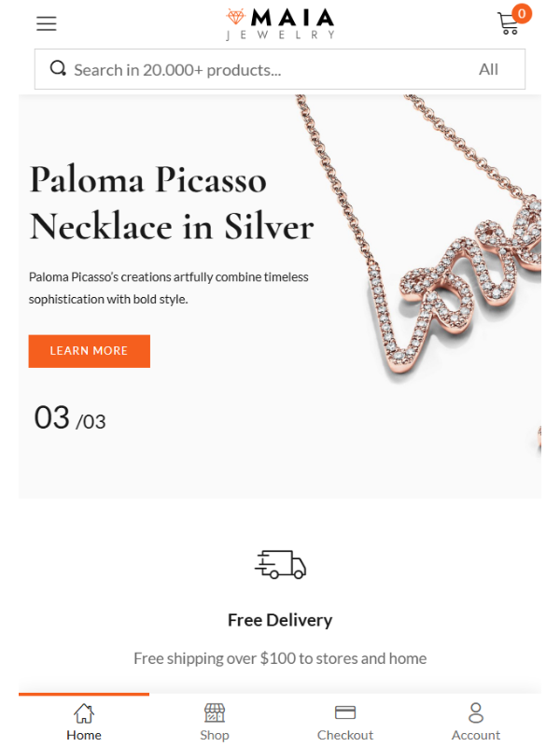Click the Free Delivery heading
The height and width of the screenshot is (747, 560).
point(280,620)
